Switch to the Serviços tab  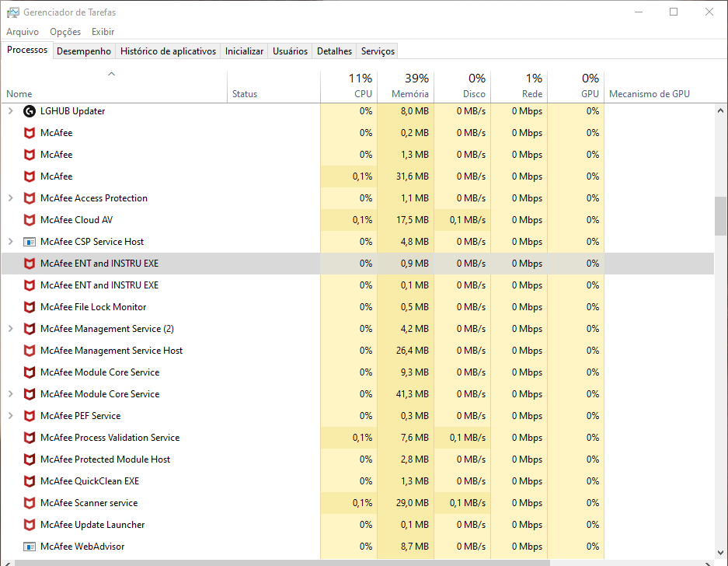pos(378,51)
